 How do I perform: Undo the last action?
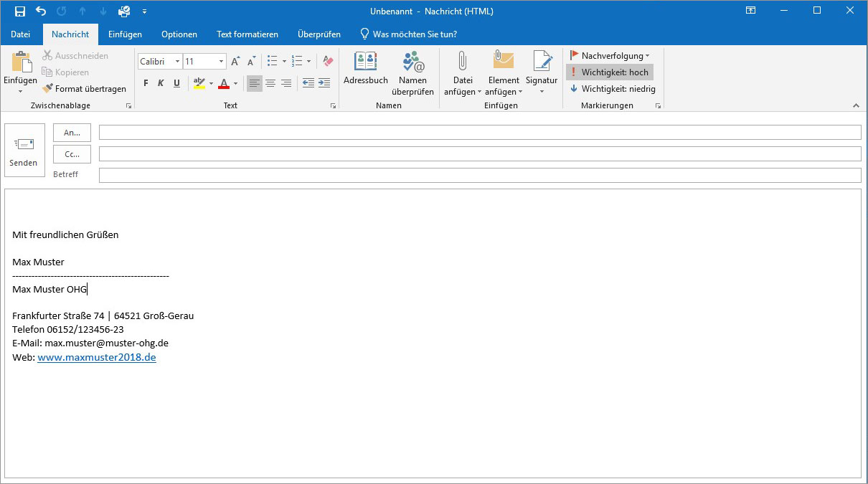(x=41, y=11)
